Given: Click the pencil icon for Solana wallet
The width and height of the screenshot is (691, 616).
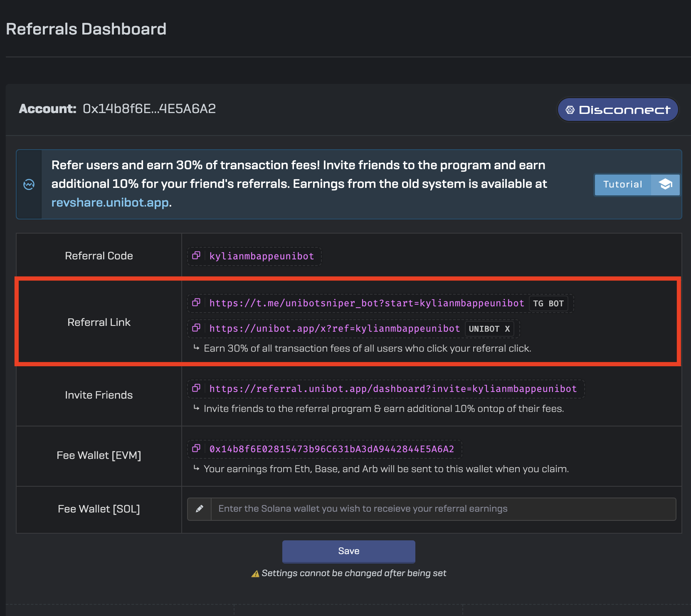Looking at the screenshot, I should 200,509.
